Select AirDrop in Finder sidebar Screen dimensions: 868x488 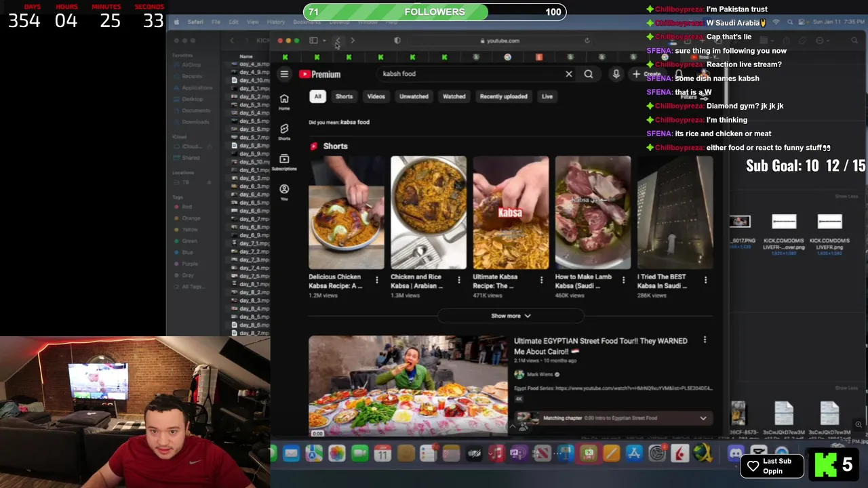[x=191, y=64]
